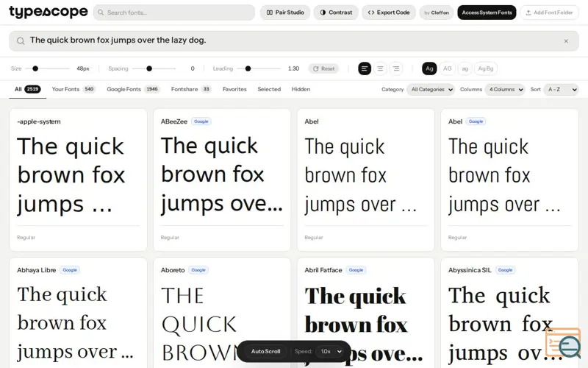Switch to Selected tab

click(269, 89)
